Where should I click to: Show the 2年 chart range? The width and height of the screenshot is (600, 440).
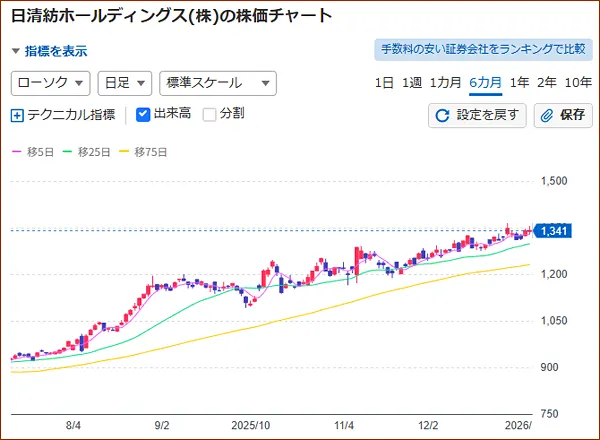(x=546, y=83)
